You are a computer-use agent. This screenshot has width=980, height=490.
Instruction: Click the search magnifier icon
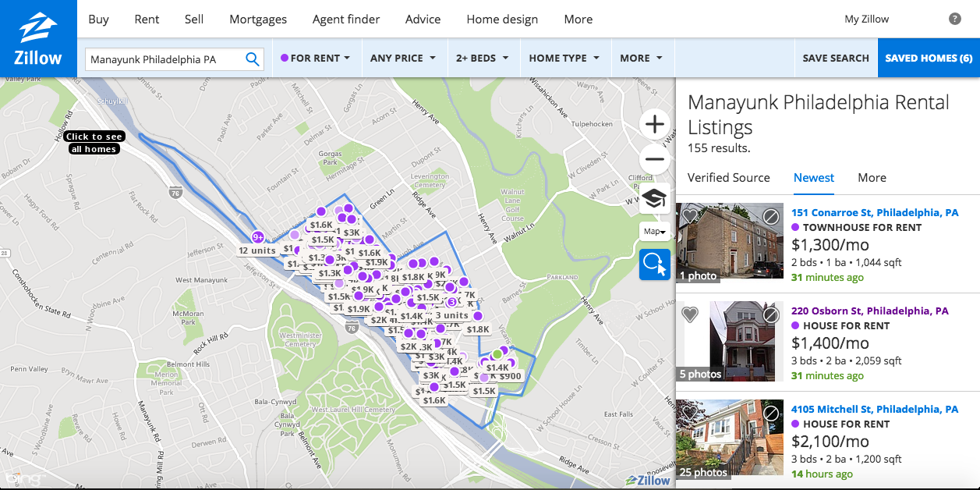pos(253,59)
